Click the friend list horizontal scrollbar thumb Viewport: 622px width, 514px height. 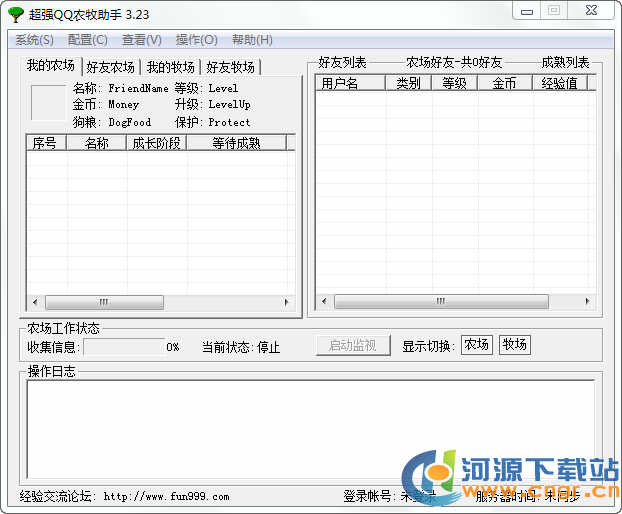[442, 301]
